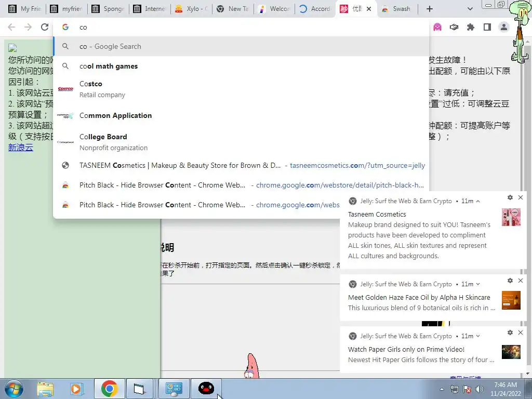Screen dimensions: 532x399
Task: Switch to the My Frie tab
Action: [24, 9]
